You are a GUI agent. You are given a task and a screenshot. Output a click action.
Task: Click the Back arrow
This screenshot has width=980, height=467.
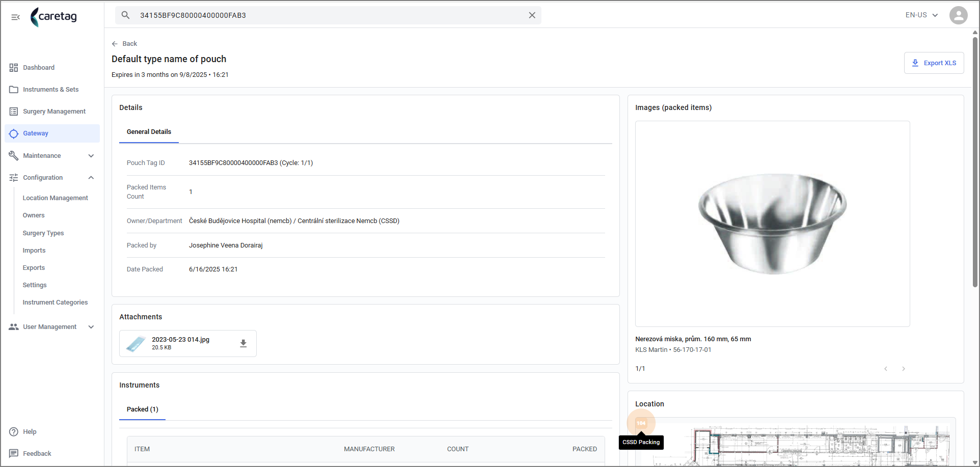click(115, 44)
